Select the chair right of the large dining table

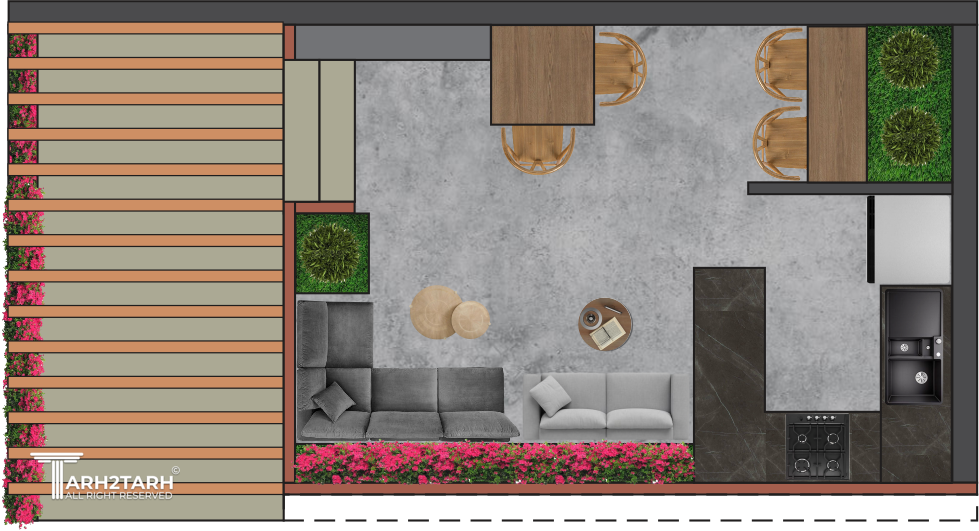[x=620, y=68]
